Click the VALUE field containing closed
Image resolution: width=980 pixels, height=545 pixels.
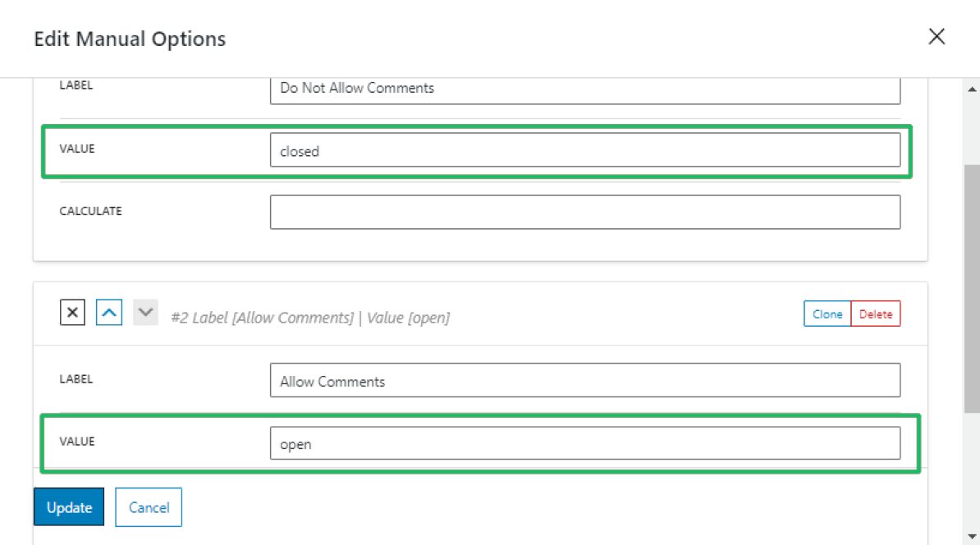tap(585, 150)
